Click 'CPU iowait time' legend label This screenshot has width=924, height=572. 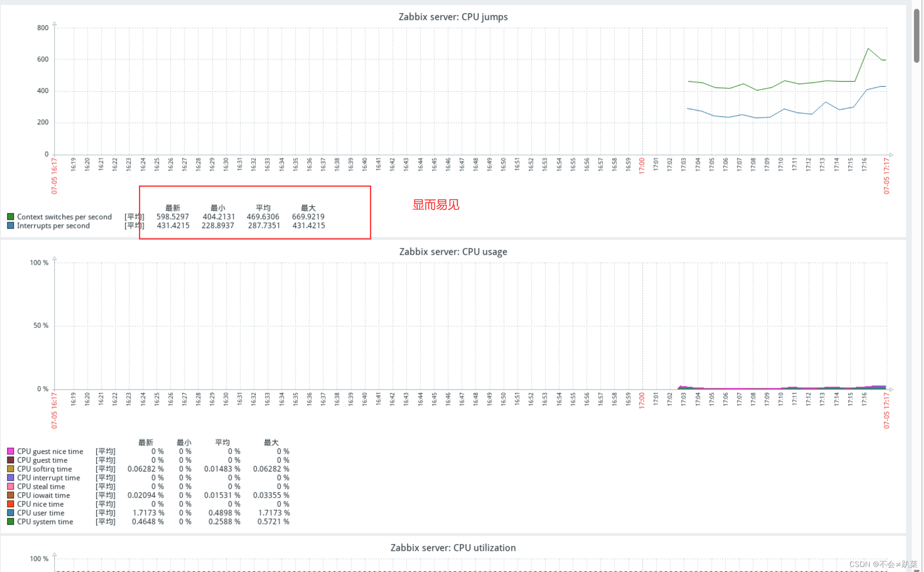[44, 495]
